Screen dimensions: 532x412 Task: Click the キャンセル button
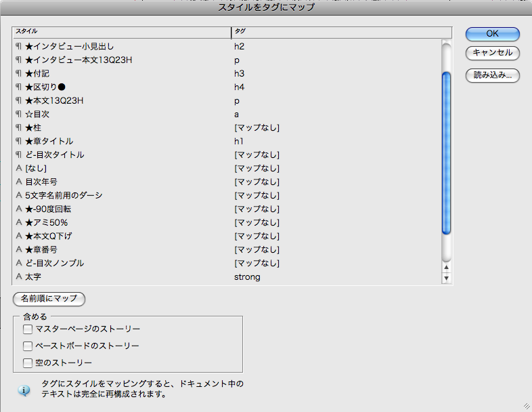[x=492, y=53]
